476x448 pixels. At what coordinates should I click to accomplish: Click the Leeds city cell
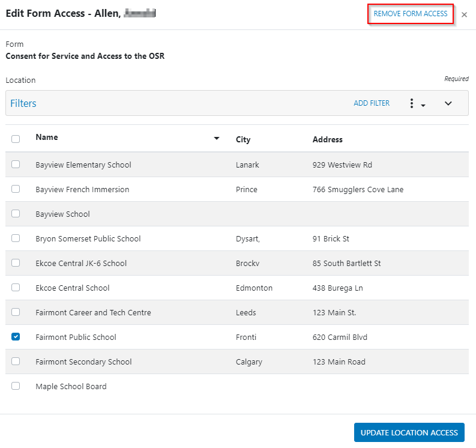[x=246, y=312]
